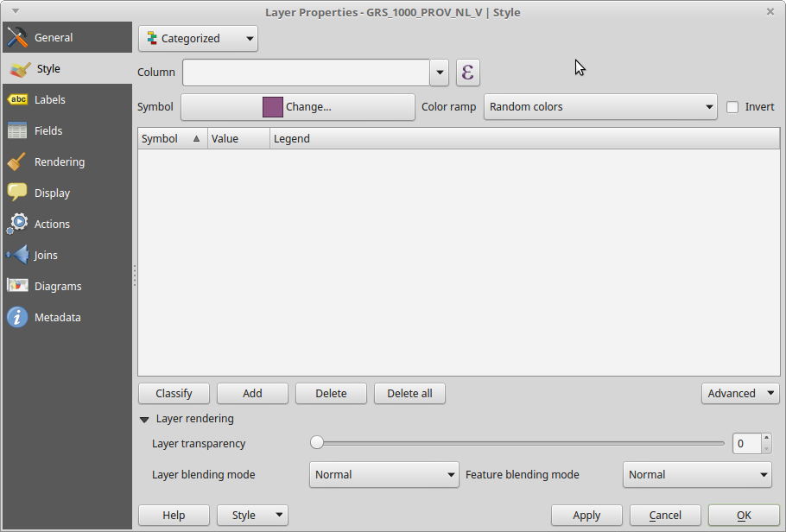The height and width of the screenshot is (532, 786).
Task: Open the Display speech bubble icon
Action: pos(17,193)
